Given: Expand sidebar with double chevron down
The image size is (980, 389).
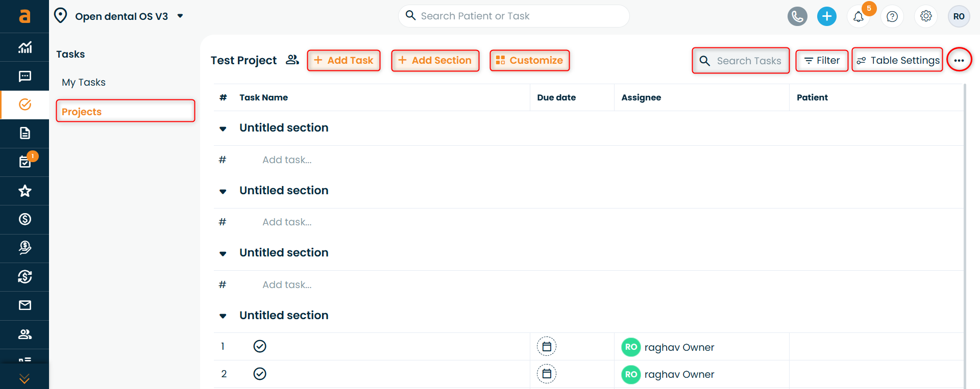Looking at the screenshot, I should pyautogui.click(x=24, y=379).
